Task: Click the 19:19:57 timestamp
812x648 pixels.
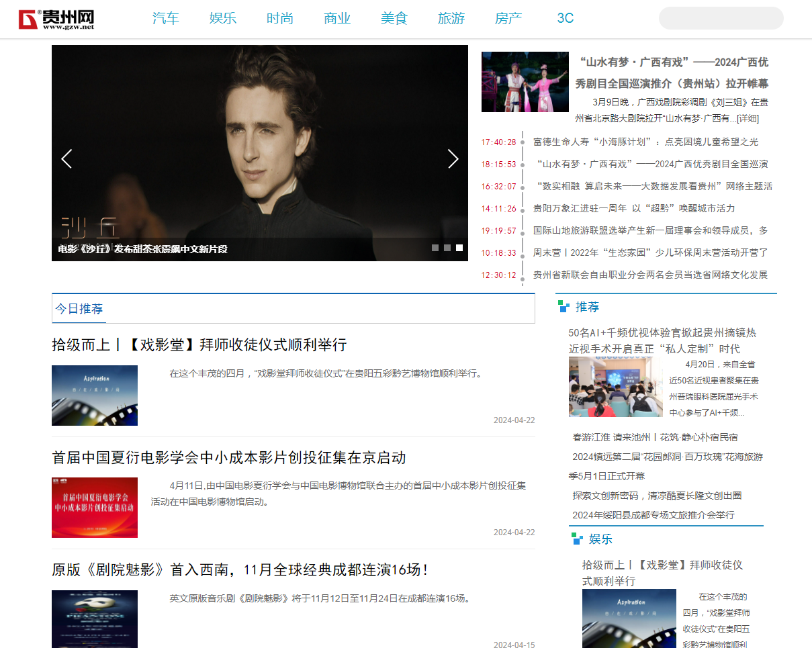Action: [x=498, y=231]
